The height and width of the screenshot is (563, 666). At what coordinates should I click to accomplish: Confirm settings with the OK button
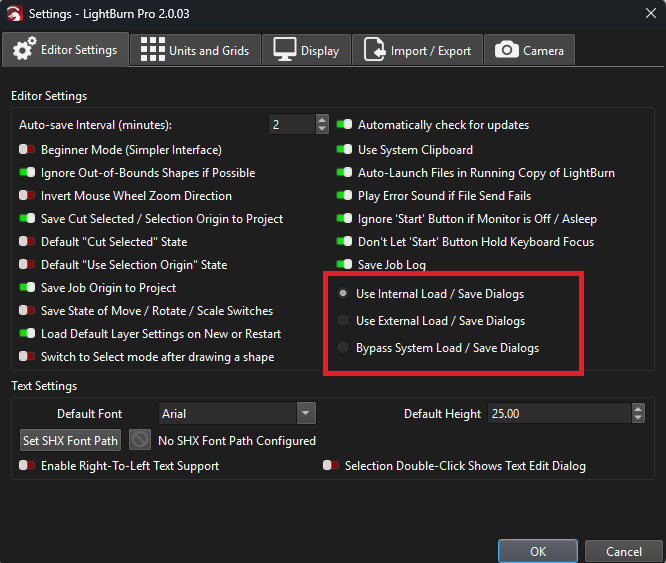(538, 551)
